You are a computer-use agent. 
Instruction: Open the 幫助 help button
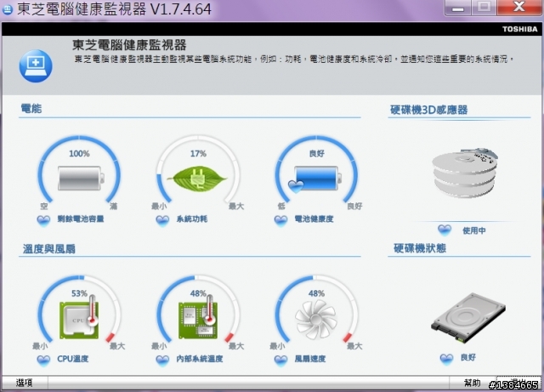pos(473,383)
